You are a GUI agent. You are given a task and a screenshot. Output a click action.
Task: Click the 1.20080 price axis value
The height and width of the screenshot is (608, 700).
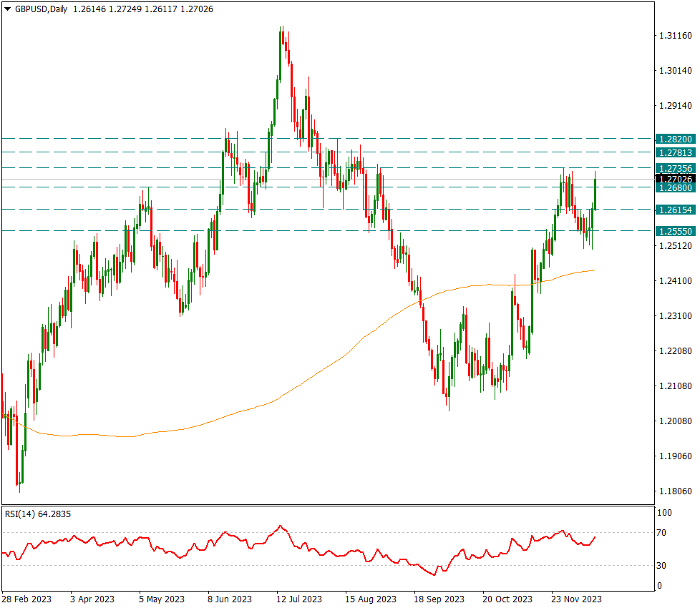click(x=676, y=421)
